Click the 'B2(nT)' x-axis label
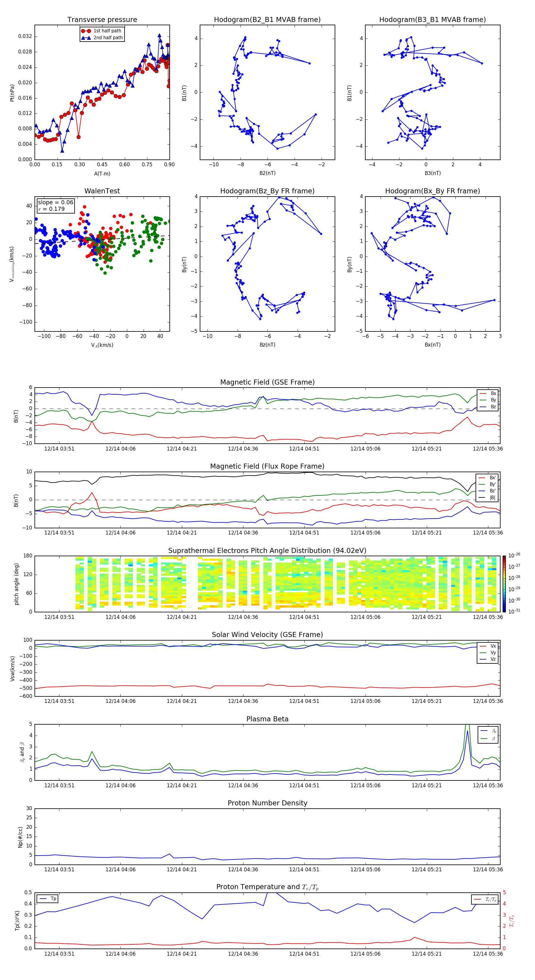 (x=267, y=173)
